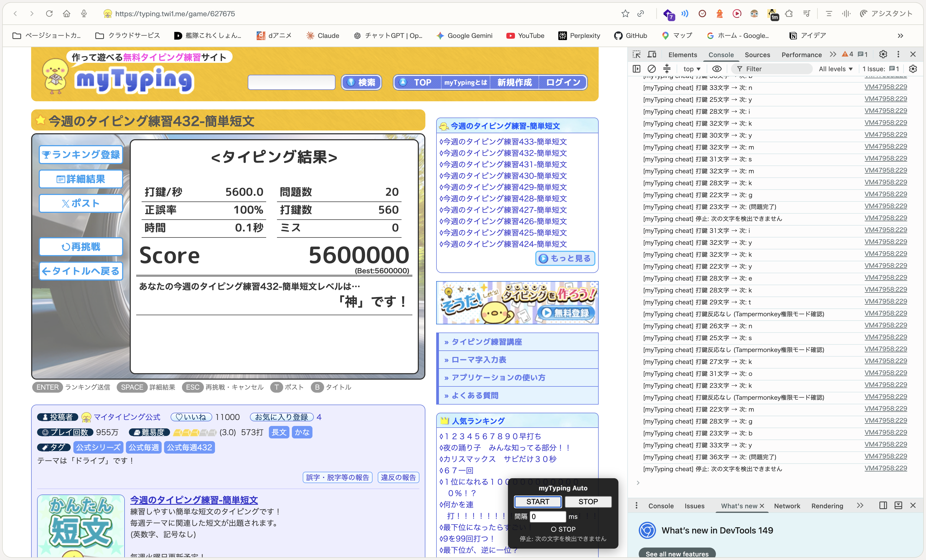Open Network drawer tab
Screen dimensions: 926x560
point(787,506)
